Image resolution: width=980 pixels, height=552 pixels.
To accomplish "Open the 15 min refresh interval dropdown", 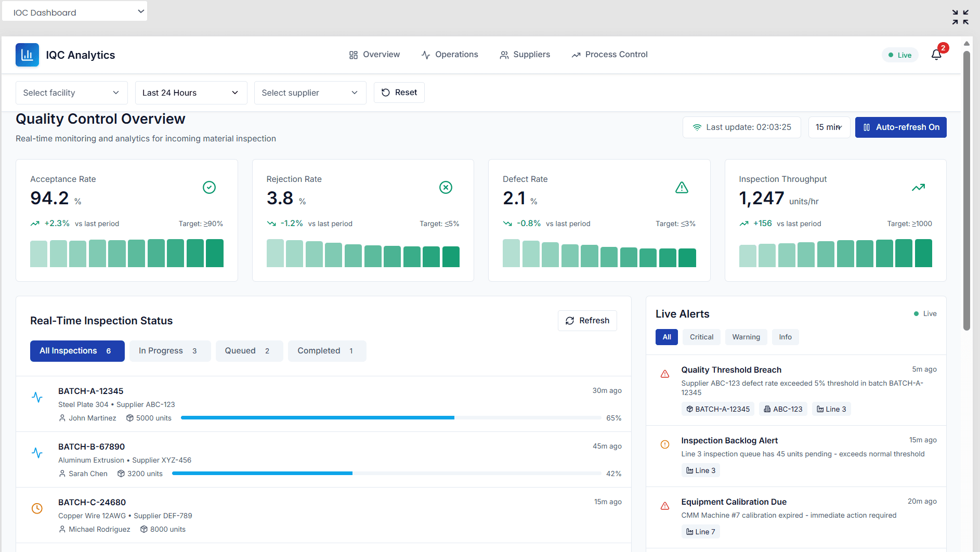I will (829, 127).
